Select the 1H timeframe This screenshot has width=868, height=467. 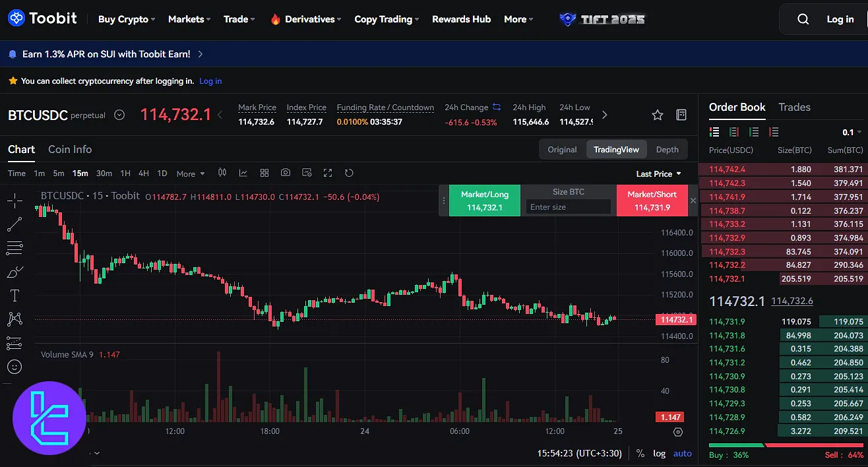click(x=125, y=173)
